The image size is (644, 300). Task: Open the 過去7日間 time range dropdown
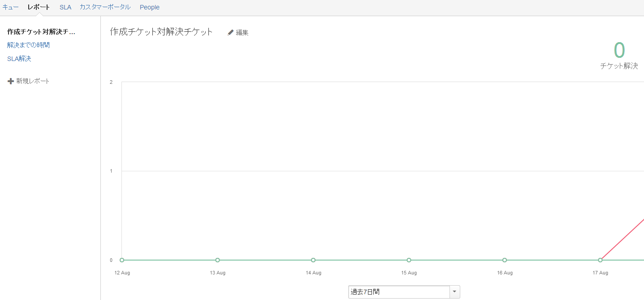pos(404,292)
